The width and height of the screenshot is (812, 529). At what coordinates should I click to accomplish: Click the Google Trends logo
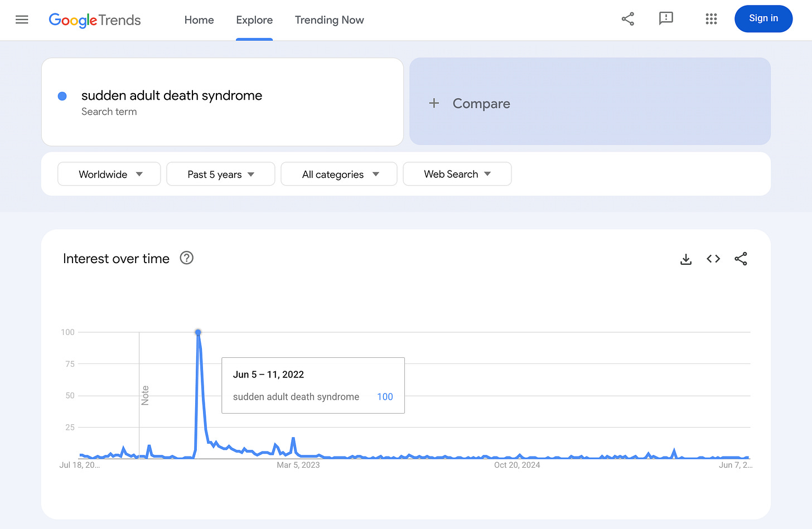coord(95,20)
